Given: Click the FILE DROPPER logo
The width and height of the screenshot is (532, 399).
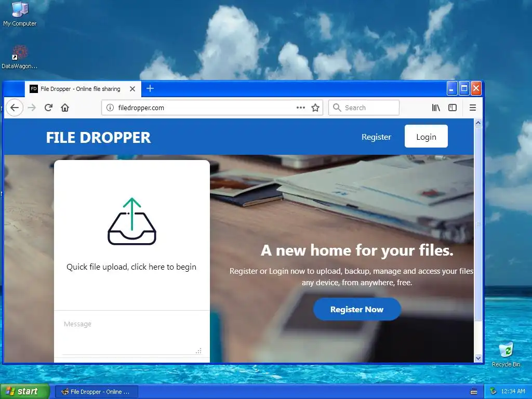Looking at the screenshot, I should click(x=98, y=137).
